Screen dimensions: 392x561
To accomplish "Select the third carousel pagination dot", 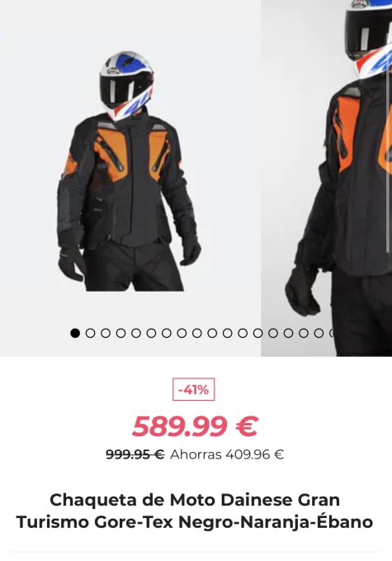I will click(106, 333).
